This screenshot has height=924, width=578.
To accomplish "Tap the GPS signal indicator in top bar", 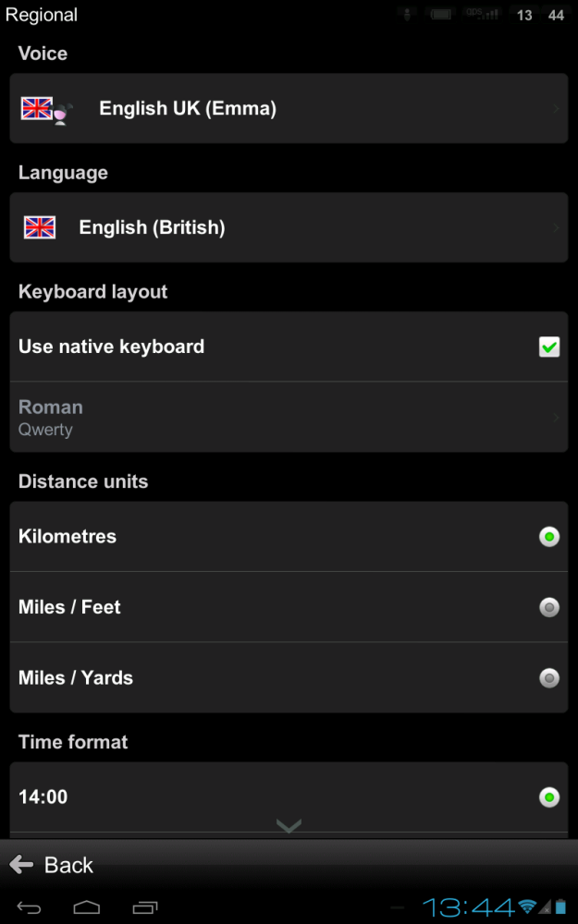I will tap(480, 14).
